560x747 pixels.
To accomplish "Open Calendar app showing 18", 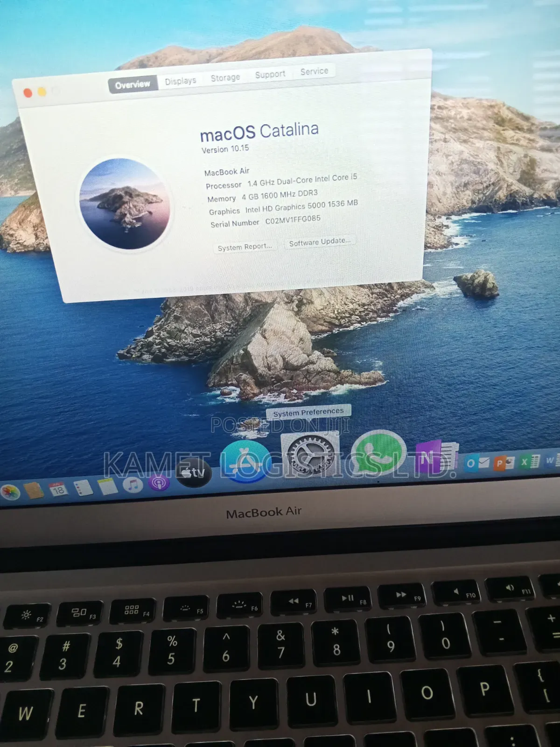I will point(58,489).
